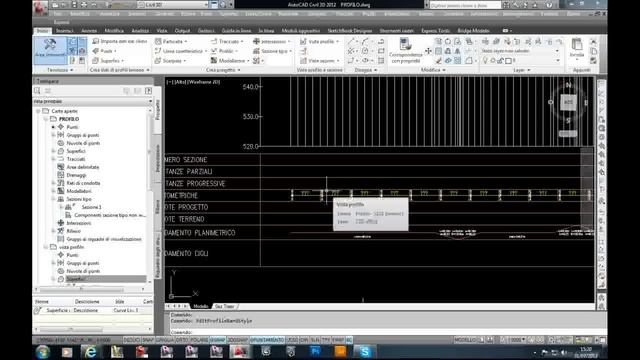Open the Analizza ribbon tab

140,31
